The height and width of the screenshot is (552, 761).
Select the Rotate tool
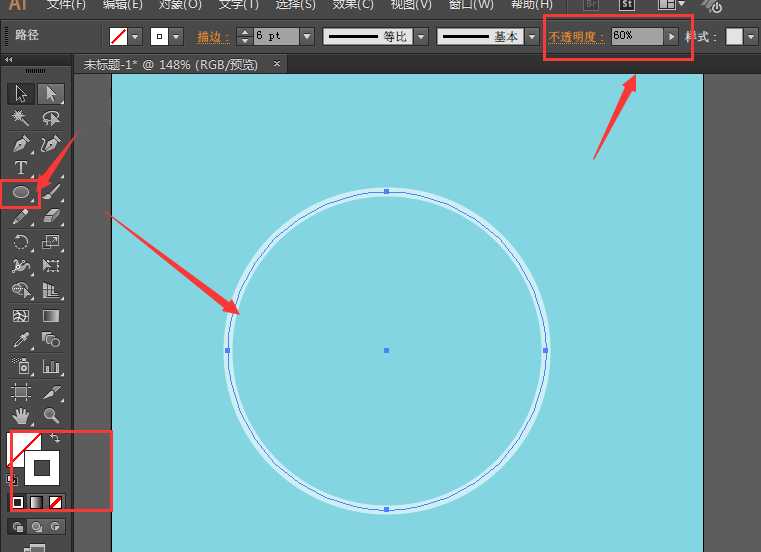point(21,242)
